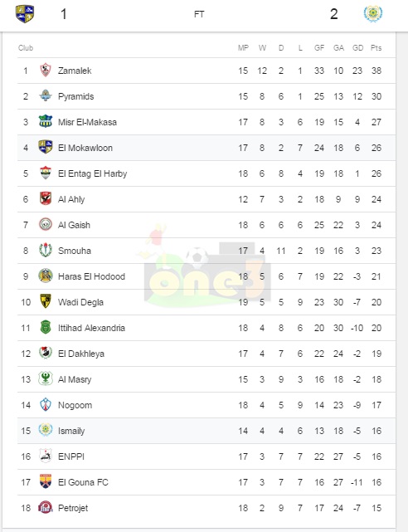Click the Al Ahly red eagle crest
This screenshot has height=532, width=408.
(46, 199)
